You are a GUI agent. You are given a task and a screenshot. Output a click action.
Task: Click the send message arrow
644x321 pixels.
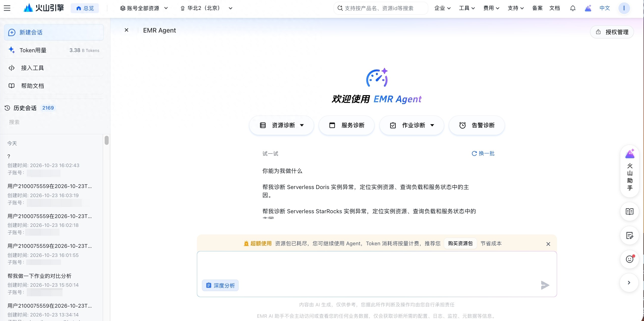click(x=545, y=285)
